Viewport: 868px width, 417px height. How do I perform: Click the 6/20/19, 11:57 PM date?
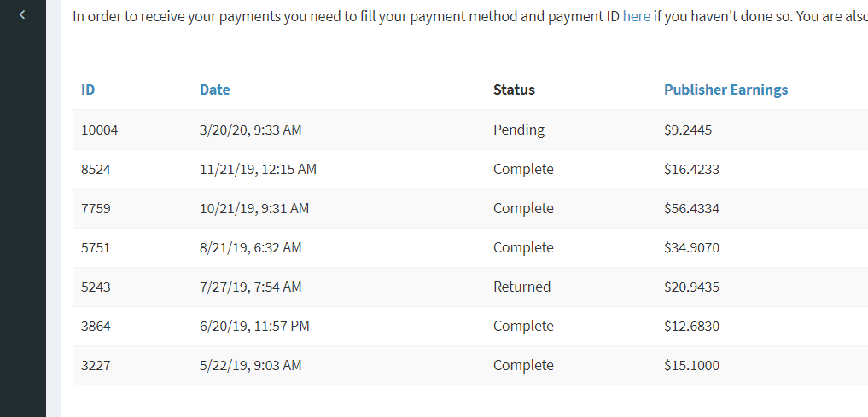(x=254, y=327)
